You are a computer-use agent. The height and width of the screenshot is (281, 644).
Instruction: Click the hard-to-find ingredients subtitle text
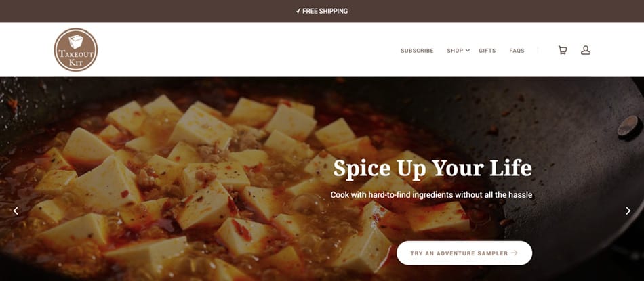pos(431,195)
